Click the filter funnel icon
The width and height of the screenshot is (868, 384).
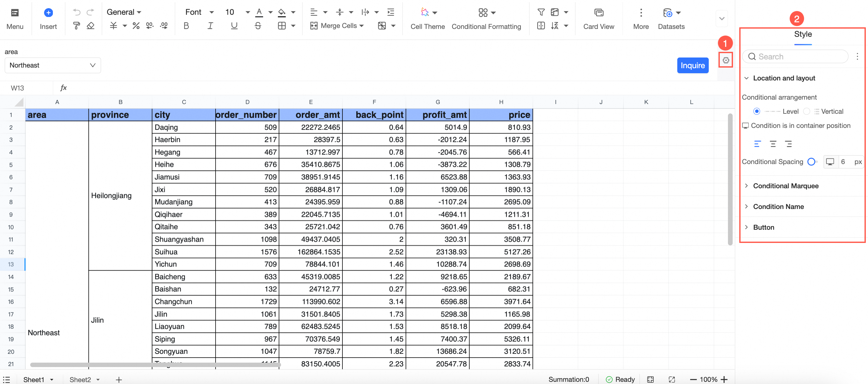[x=541, y=13]
